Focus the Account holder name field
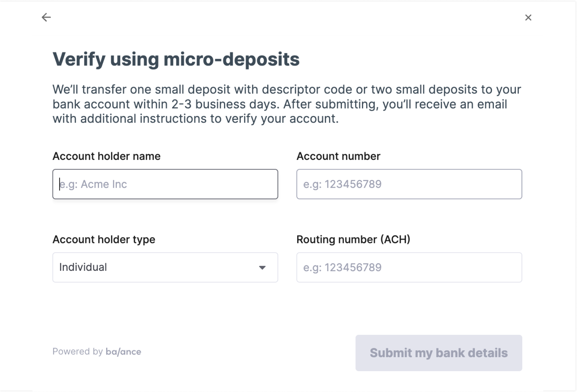 coord(165,184)
